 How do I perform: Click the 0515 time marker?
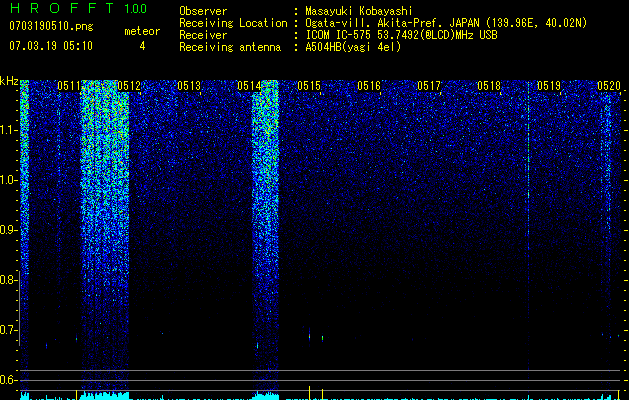point(309,86)
